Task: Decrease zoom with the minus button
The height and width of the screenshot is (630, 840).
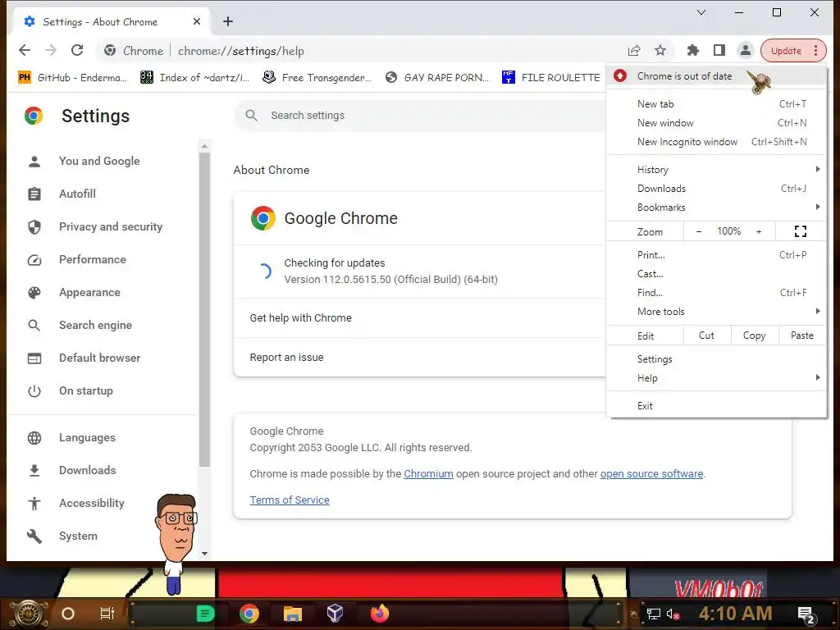Action: (699, 231)
